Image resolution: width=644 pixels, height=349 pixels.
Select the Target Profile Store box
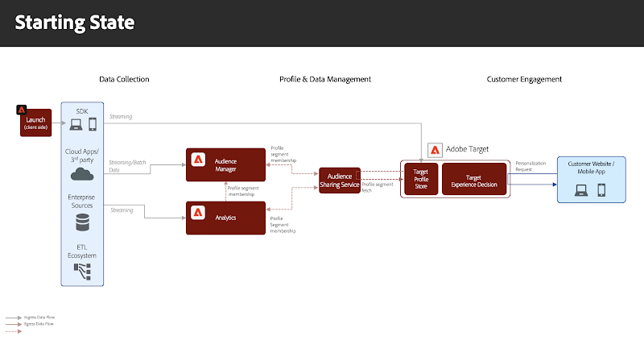pos(420,179)
